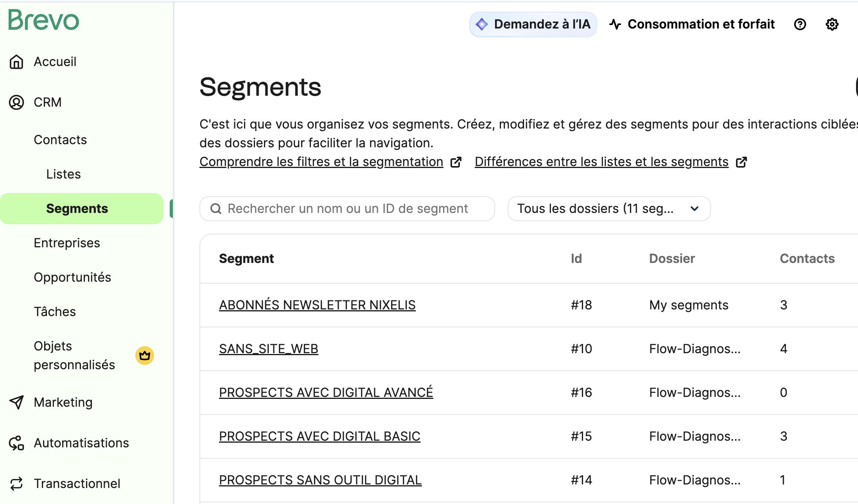Open Consommation et forfait
Viewport: 858px width, 504px height.
pyautogui.click(x=692, y=24)
